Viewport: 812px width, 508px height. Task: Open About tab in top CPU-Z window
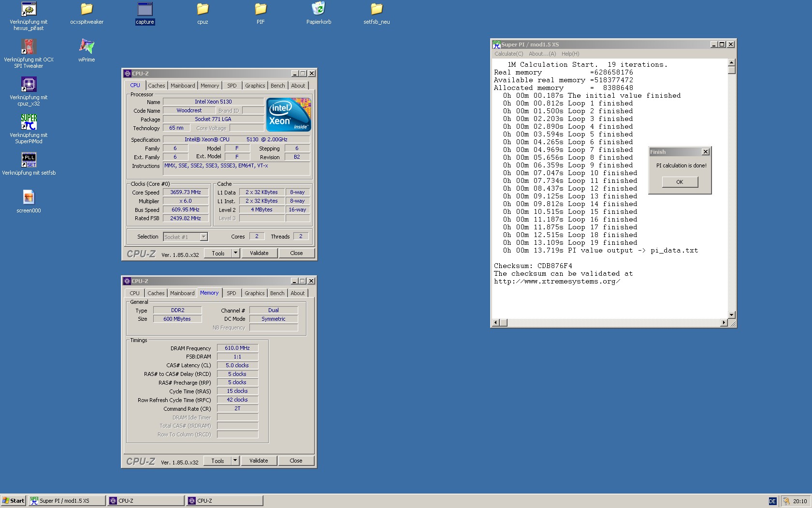pos(298,86)
